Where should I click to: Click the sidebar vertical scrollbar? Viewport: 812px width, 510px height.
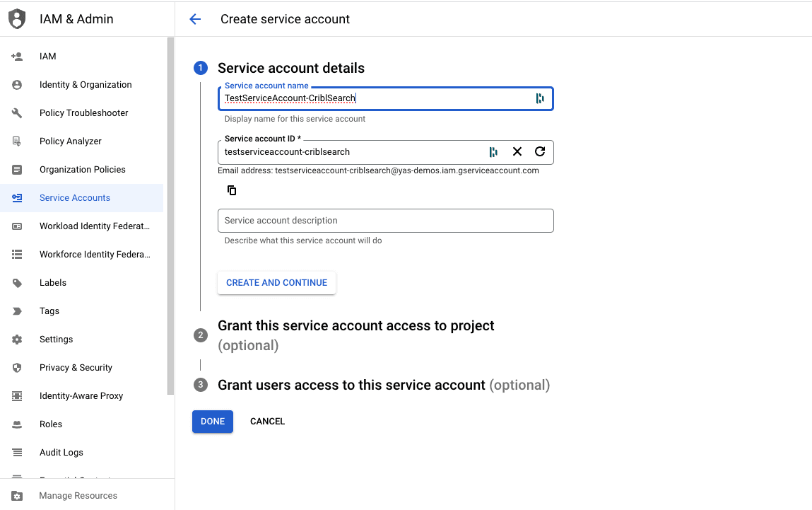(x=170, y=212)
